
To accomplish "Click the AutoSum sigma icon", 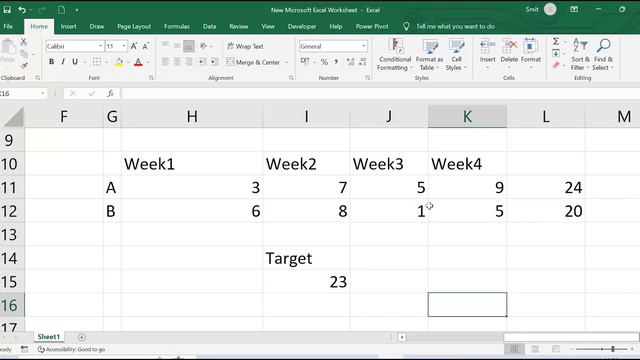I will click(x=556, y=41).
